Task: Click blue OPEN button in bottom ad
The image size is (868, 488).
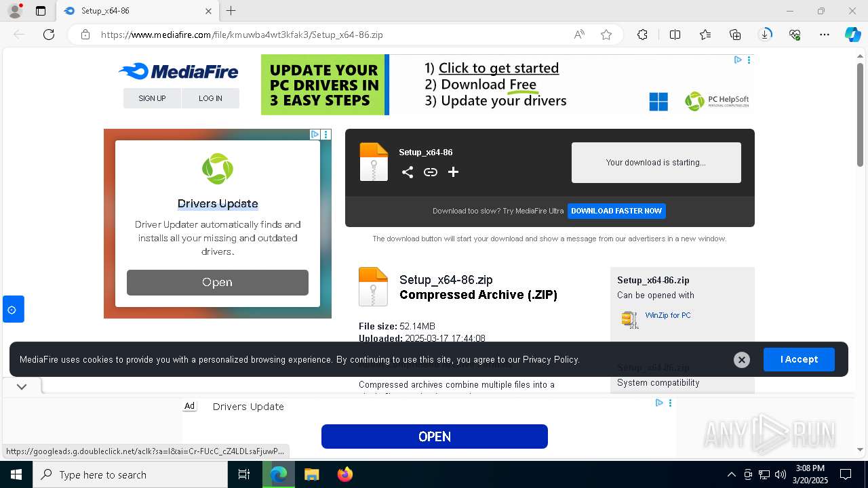Action: [x=435, y=436]
